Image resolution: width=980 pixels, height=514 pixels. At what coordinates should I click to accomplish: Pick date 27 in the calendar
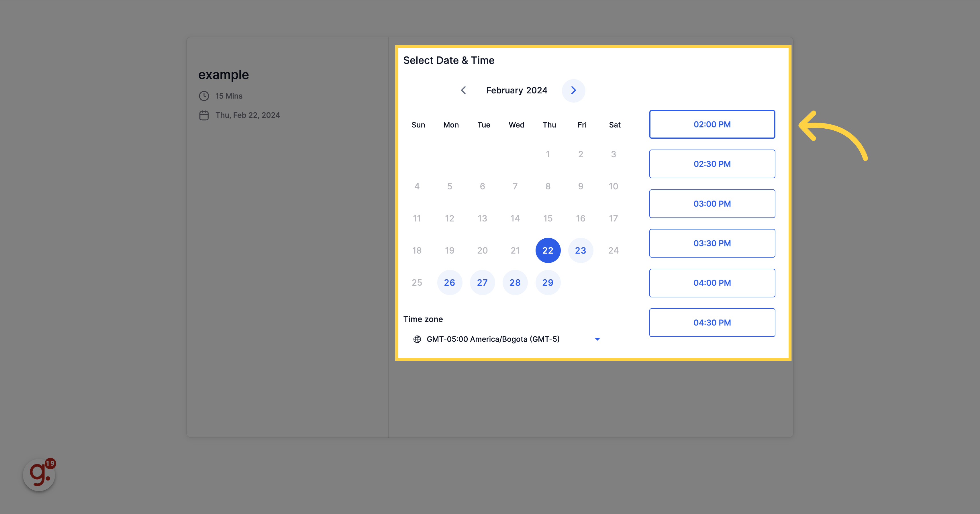point(482,282)
